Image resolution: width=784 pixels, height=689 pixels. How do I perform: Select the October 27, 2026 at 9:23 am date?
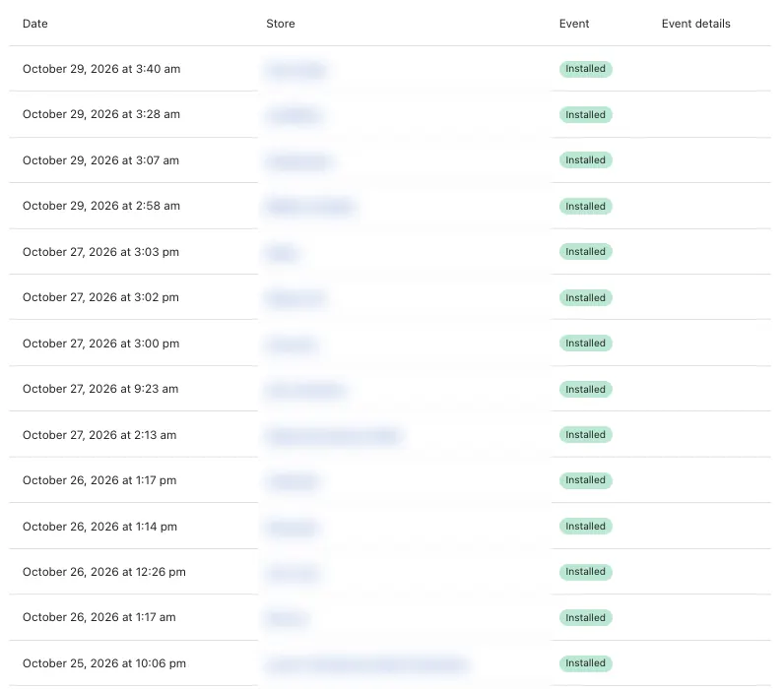[x=100, y=389]
